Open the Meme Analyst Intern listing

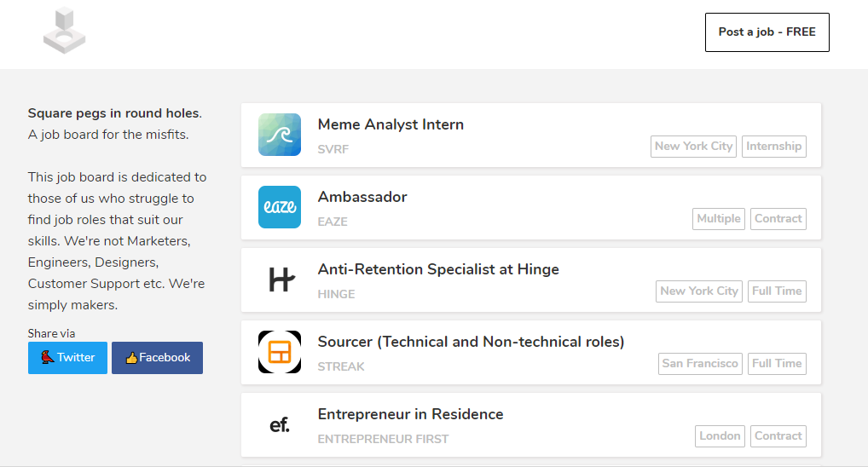pyautogui.click(x=391, y=124)
